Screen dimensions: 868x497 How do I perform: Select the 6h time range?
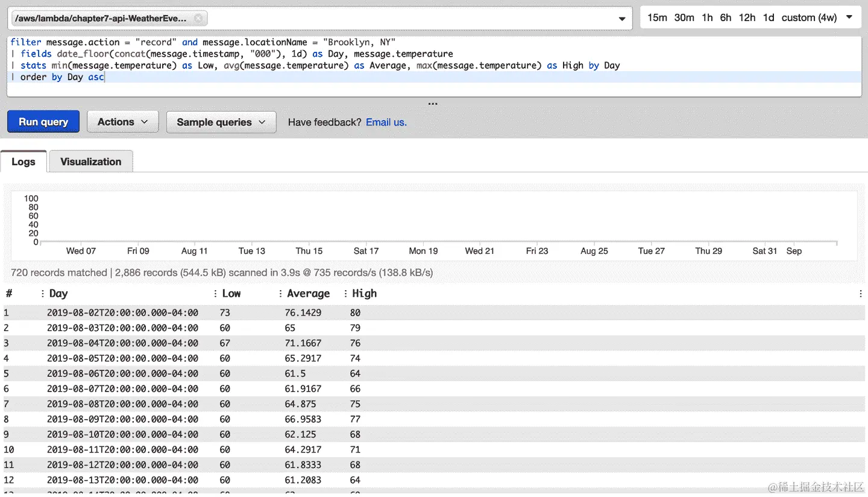pos(726,17)
